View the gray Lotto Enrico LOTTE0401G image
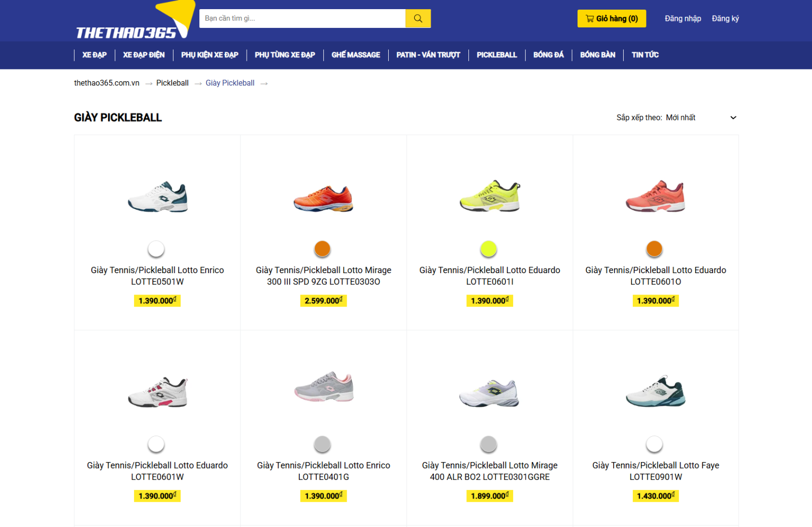Screen dimensions: 812x527 [323, 387]
